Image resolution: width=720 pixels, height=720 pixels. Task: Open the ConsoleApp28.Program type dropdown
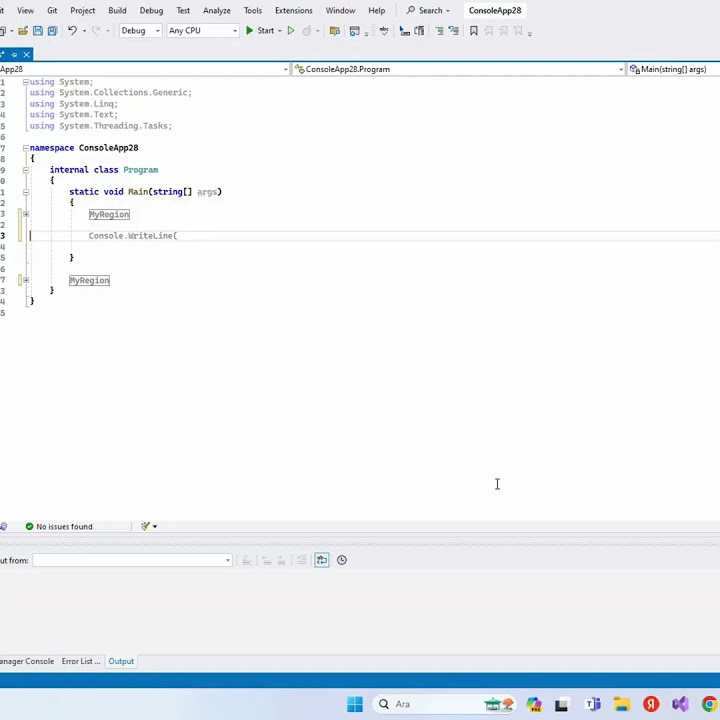[x=459, y=69]
